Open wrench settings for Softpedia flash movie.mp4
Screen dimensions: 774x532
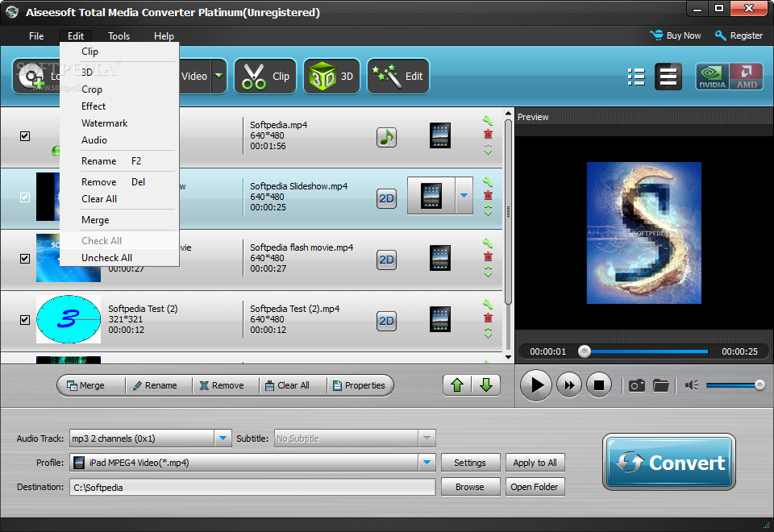tap(488, 243)
